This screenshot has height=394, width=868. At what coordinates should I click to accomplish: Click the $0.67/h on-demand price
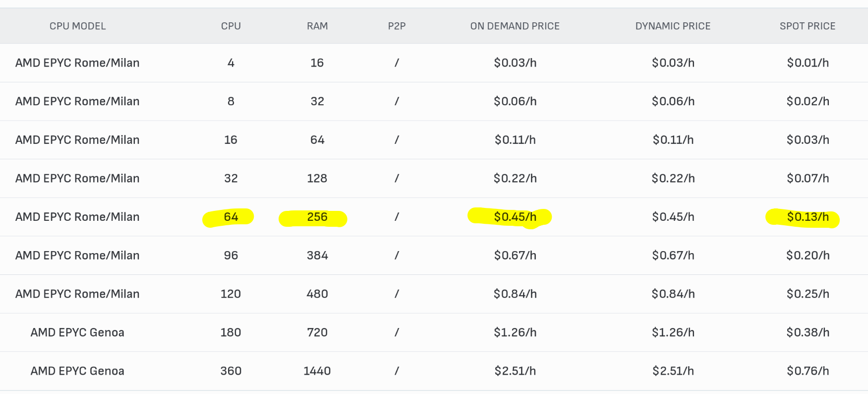pyautogui.click(x=515, y=256)
